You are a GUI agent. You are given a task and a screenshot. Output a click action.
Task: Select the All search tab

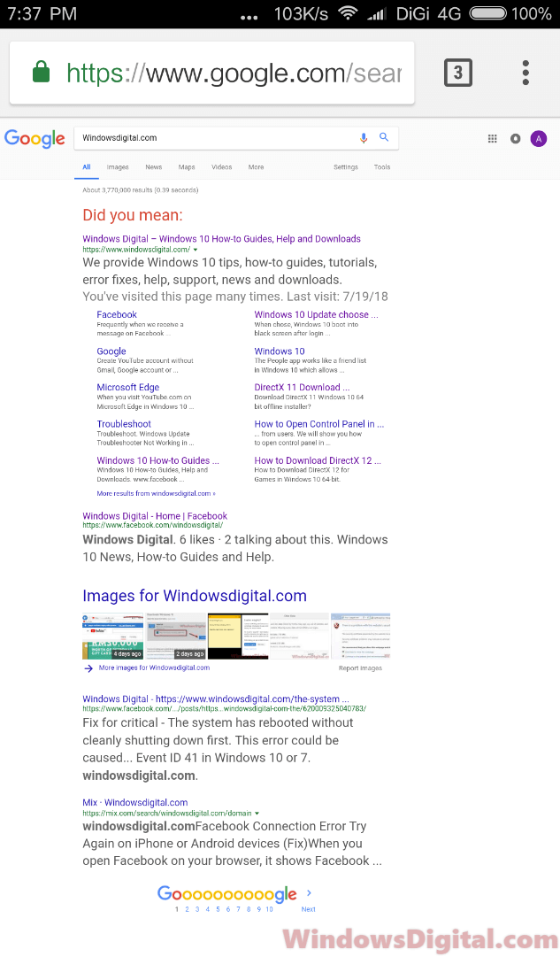tap(87, 166)
